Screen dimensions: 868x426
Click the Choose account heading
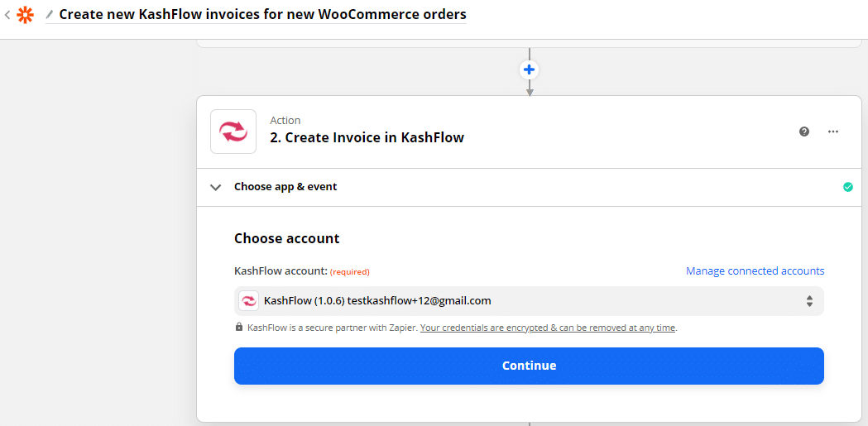click(286, 238)
